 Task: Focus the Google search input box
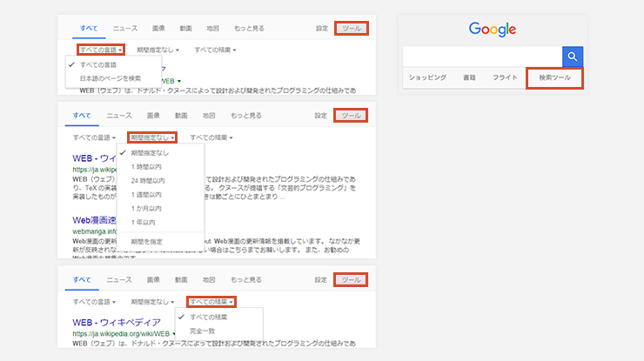482,57
